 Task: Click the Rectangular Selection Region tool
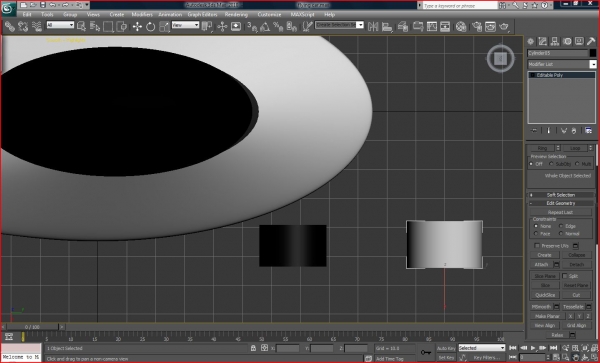[108, 26]
